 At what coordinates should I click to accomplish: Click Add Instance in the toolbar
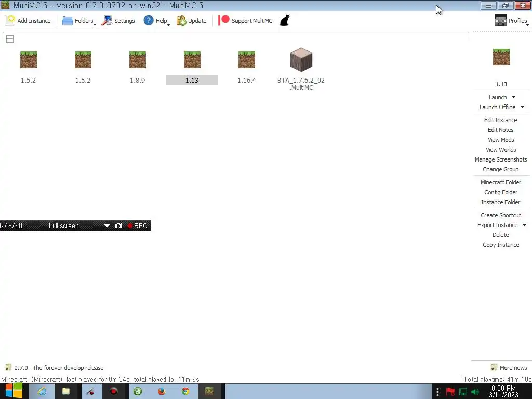(28, 21)
